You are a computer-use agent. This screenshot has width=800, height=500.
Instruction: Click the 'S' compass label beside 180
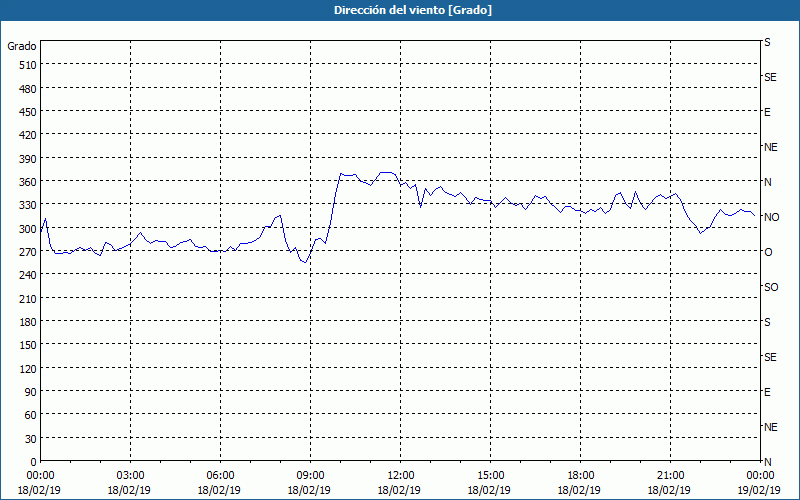pyautogui.click(x=767, y=322)
